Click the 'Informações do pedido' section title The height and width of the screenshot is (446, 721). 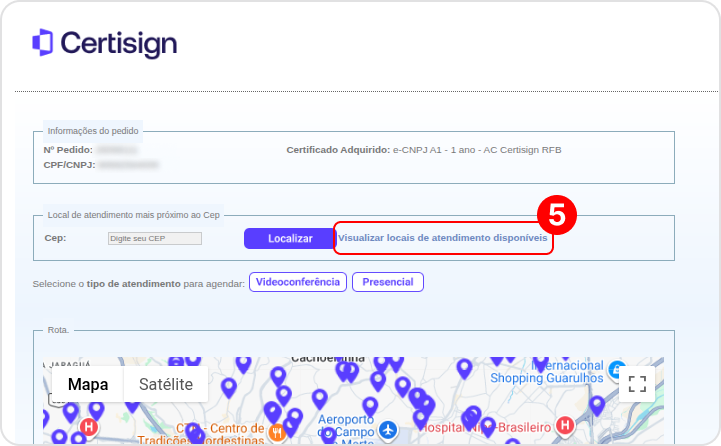tap(93, 131)
